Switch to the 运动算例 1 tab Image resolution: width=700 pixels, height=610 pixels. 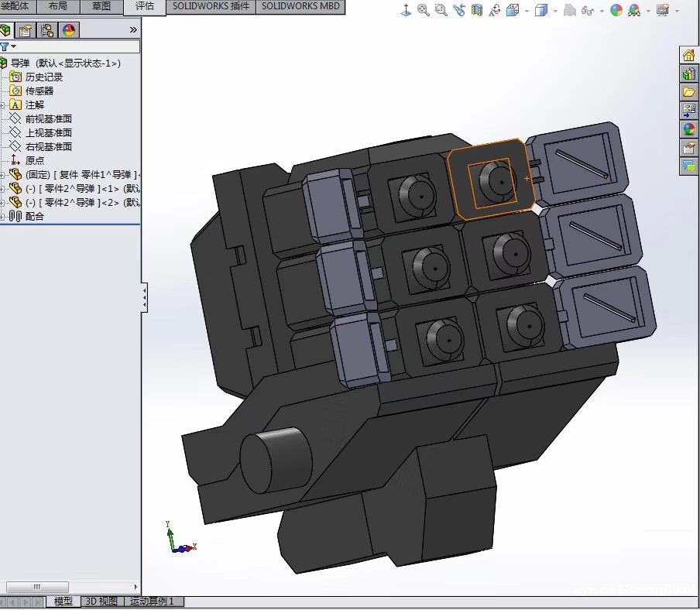[152, 601]
